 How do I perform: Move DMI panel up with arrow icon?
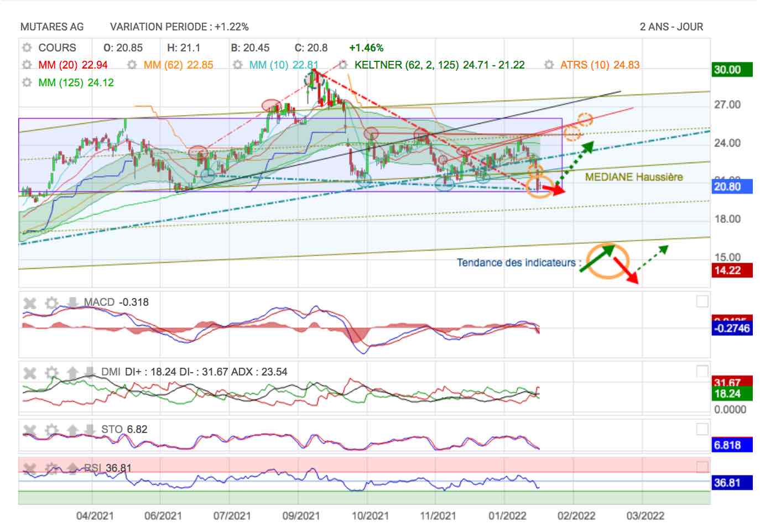tap(72, 372)
